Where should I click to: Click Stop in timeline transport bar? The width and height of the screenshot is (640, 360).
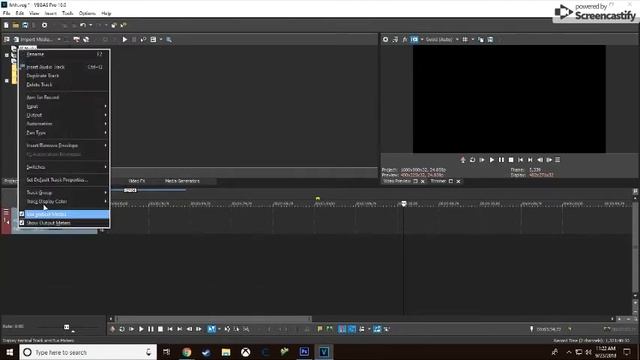(160, 329)
